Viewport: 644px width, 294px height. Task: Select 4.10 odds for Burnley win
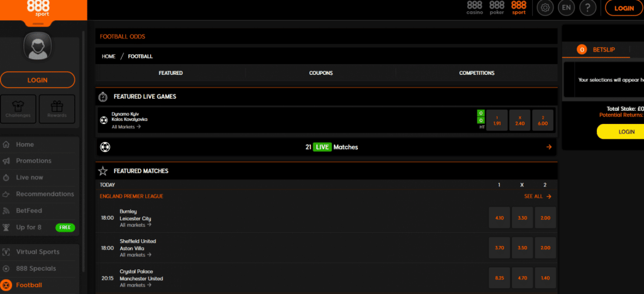[499, 218]
